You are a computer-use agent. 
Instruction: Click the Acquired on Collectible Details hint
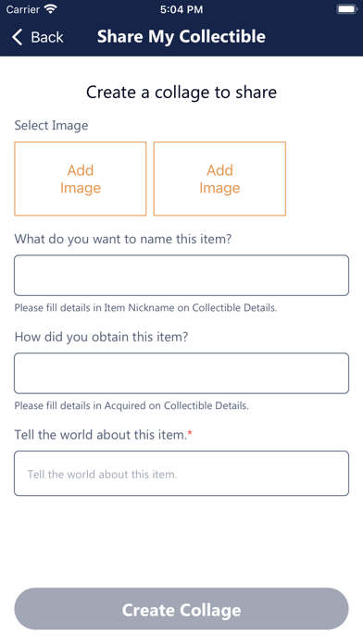[131, 406]
